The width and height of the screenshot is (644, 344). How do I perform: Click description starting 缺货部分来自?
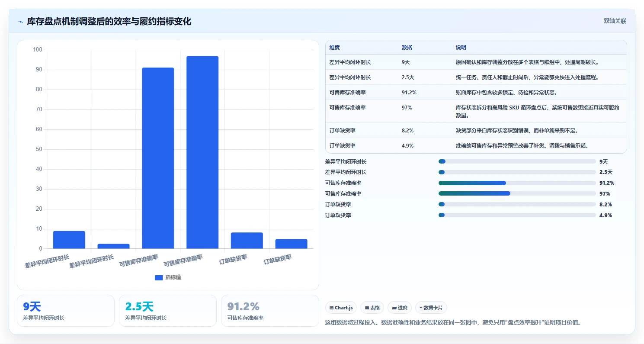[517, 130]
